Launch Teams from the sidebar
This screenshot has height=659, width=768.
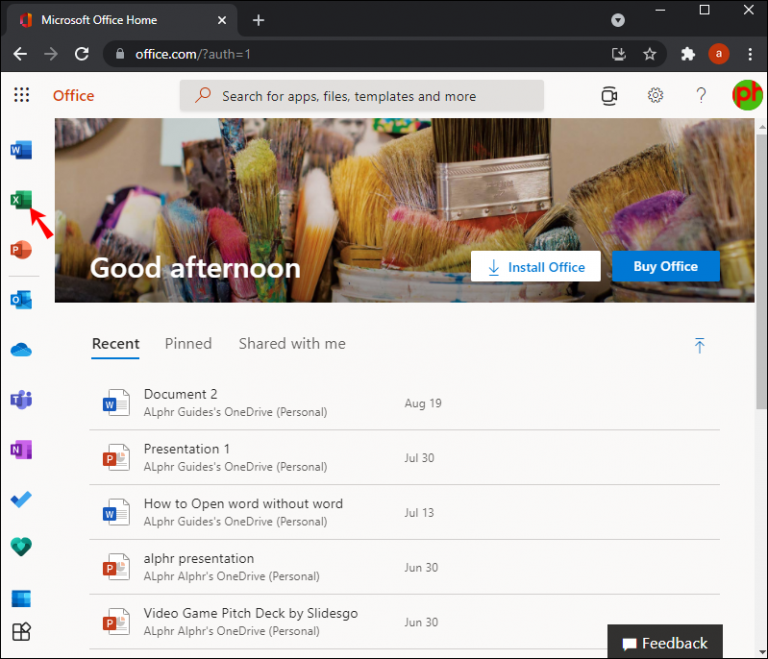pos(21,400)
